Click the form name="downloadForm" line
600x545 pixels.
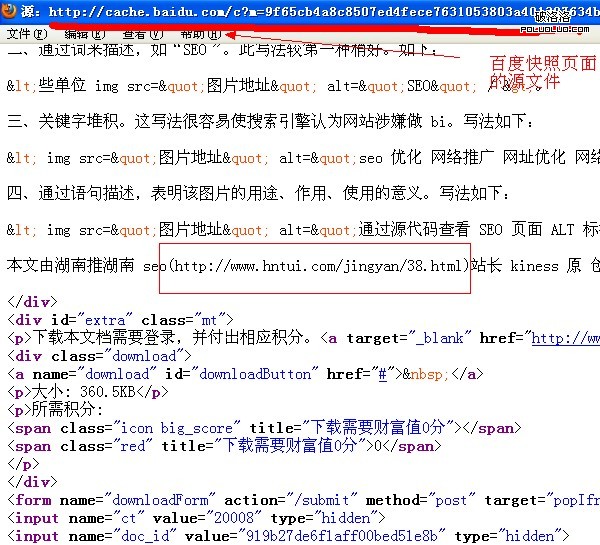click(x=303, y=500)
